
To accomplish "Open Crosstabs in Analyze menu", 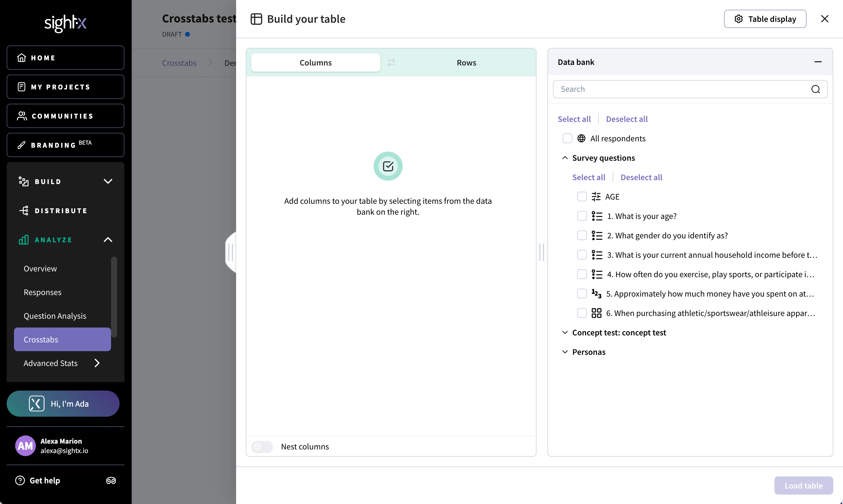I will click(x=62, y=339).
